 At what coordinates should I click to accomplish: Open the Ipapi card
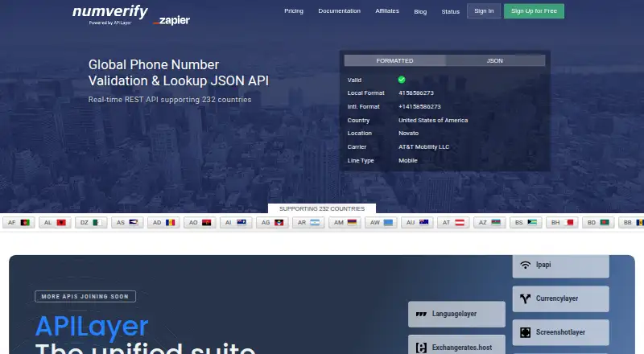[560, 265]
